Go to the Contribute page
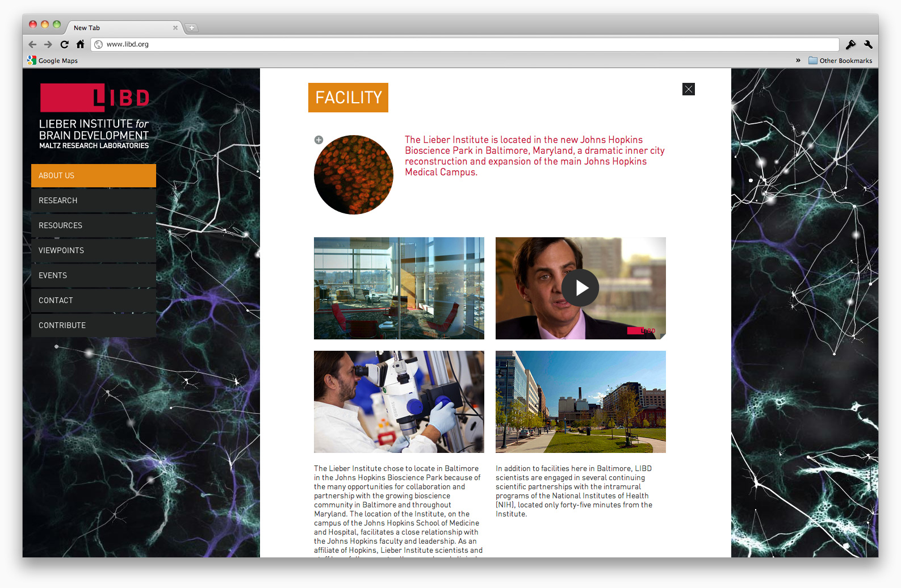 tap(94, 325)
